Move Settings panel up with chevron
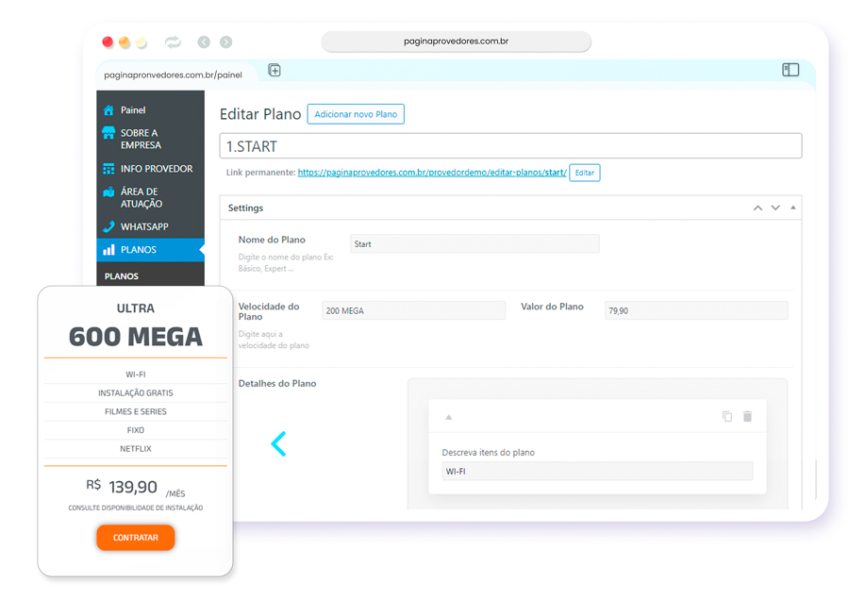Viewport: 849px width, 616px height. [757, 208]
